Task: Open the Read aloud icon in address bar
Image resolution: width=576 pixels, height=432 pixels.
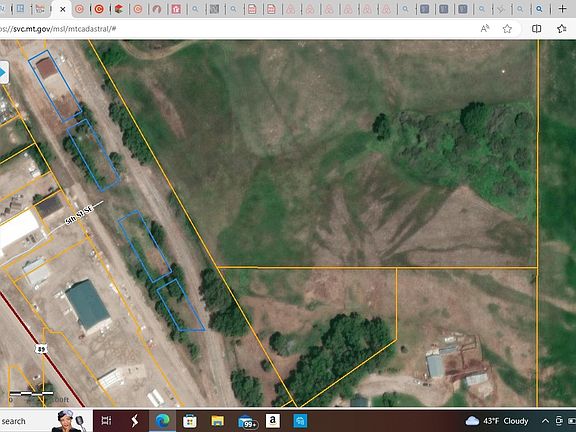Action: tap(485, 29)
